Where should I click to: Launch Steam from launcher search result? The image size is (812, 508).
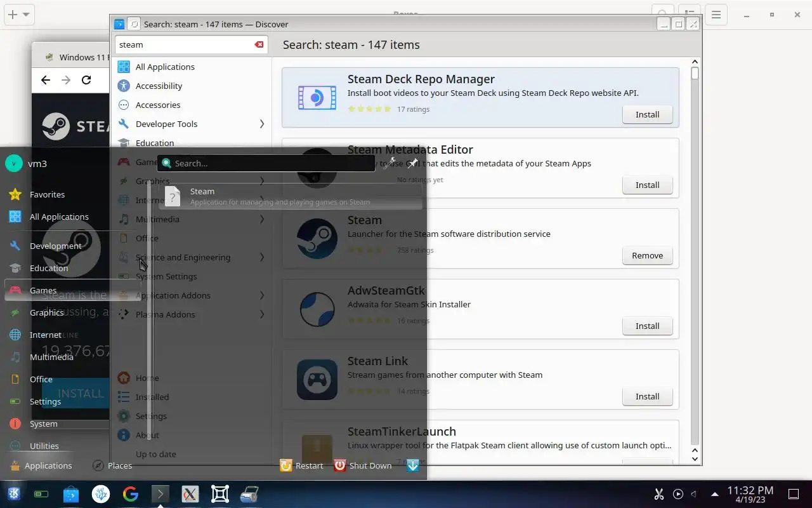291,196
